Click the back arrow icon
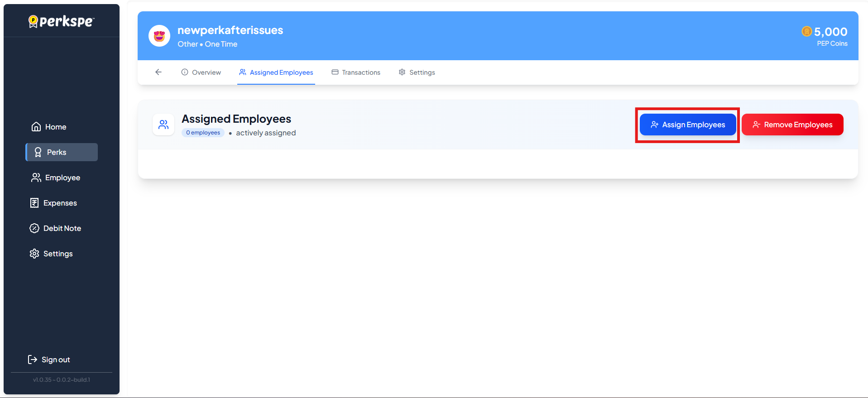The image size is (868, 398). click(x=158, y=72)
